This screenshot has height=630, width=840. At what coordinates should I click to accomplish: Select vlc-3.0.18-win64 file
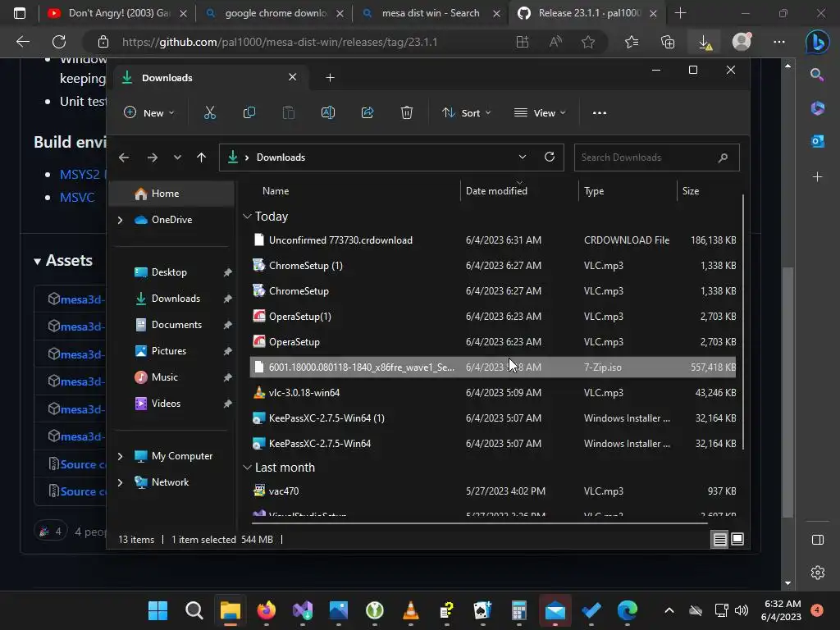pos(493,393)
